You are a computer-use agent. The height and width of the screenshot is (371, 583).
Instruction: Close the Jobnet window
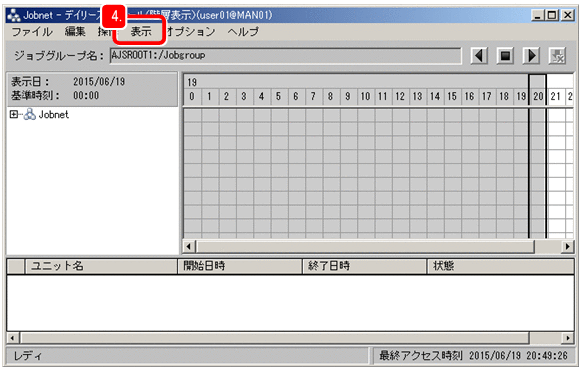[x=568, y=15]
